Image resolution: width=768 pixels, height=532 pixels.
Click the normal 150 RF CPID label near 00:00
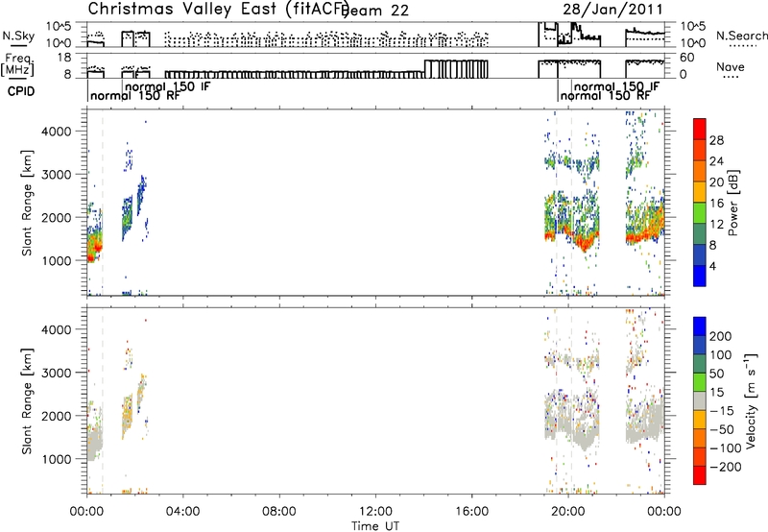tap(134, 95)
